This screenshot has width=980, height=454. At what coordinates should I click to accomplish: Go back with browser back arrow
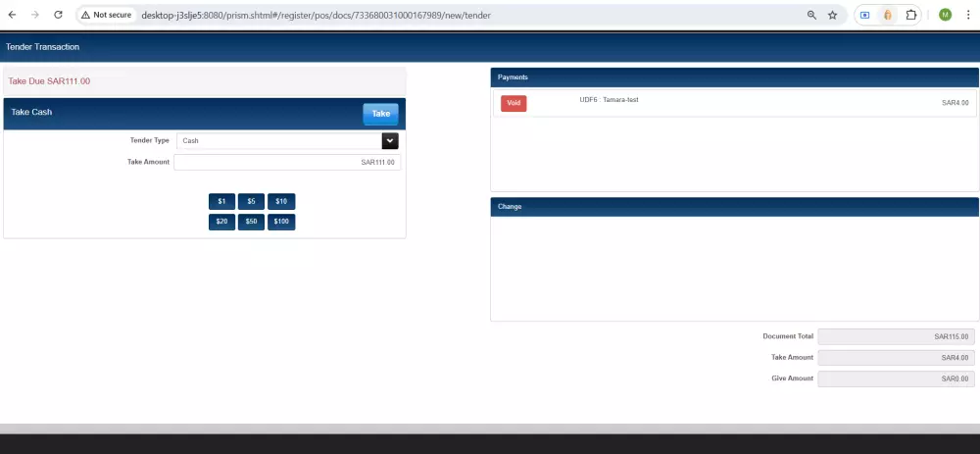12,15
